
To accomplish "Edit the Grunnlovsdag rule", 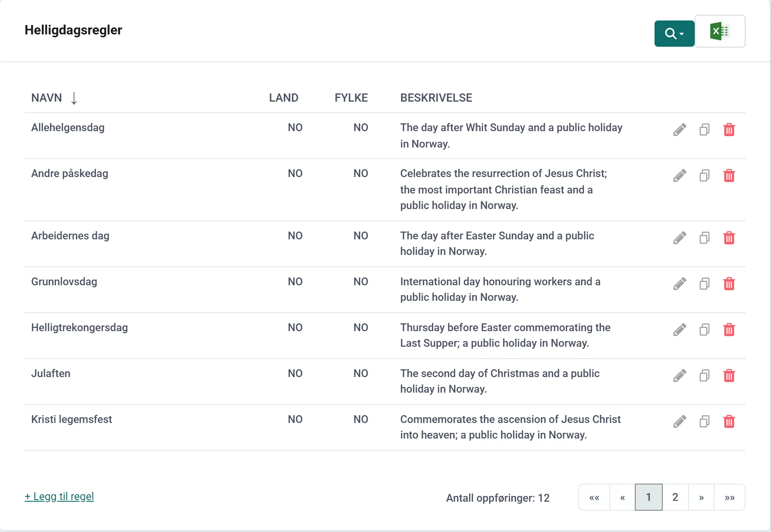I will click(x=680, y=284).
